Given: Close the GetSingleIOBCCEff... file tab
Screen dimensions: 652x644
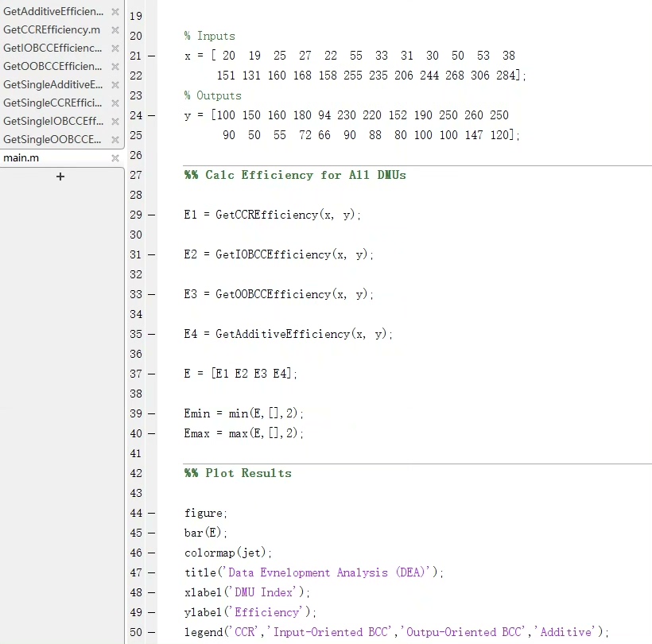Looking at the screenshot, I should pos(115,122).
